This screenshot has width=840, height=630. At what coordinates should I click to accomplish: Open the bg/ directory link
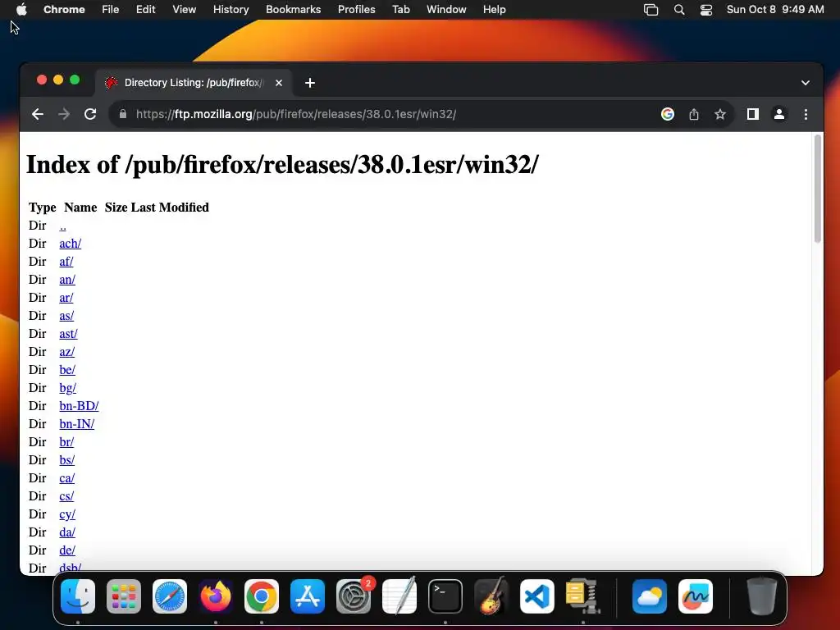(x=67, y=388)
